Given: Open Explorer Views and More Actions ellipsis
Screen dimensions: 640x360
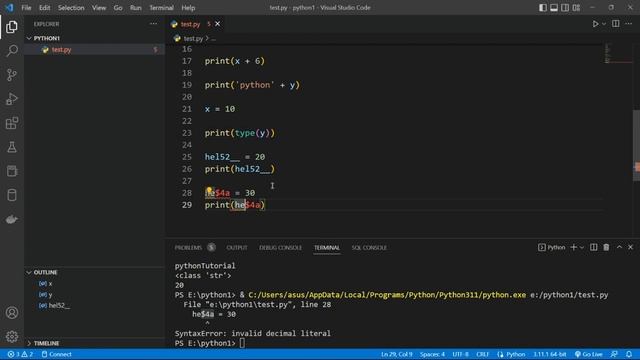Looking at the screenshot, I should pyautogui.click(x=153, y=24).
